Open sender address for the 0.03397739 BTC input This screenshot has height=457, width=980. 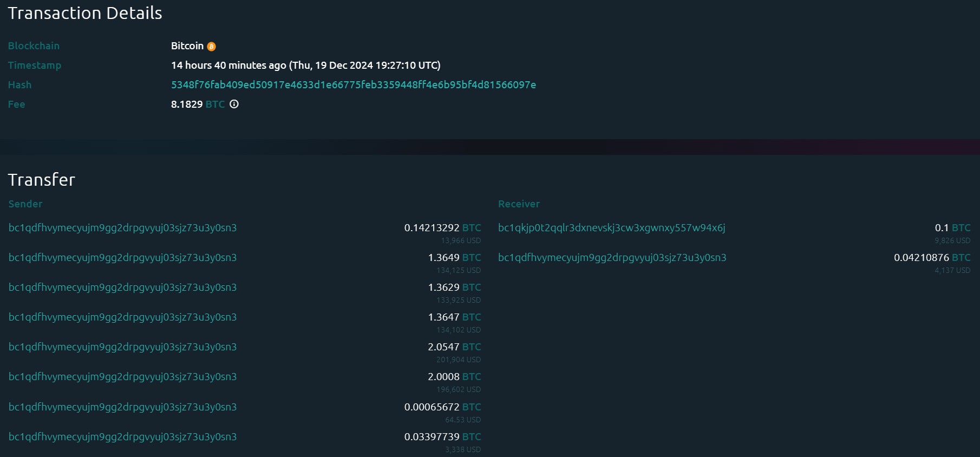[x=122, y=437]
